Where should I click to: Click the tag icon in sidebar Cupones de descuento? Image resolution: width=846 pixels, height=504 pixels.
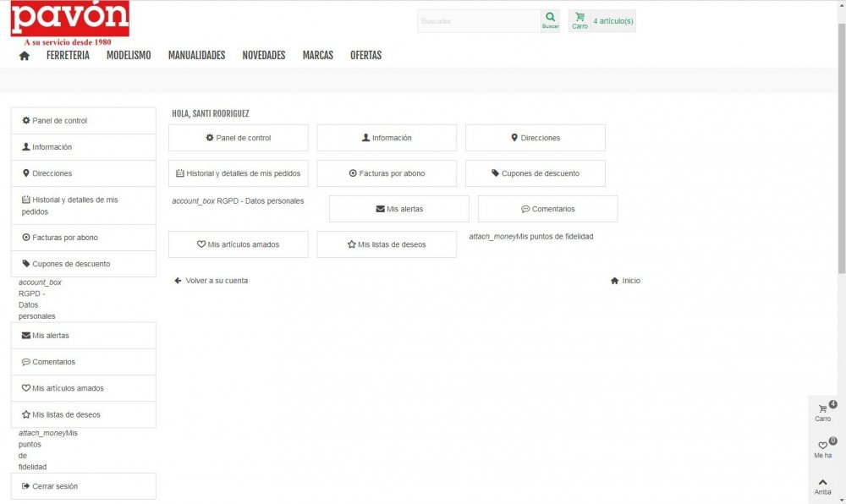pos(26,264)
